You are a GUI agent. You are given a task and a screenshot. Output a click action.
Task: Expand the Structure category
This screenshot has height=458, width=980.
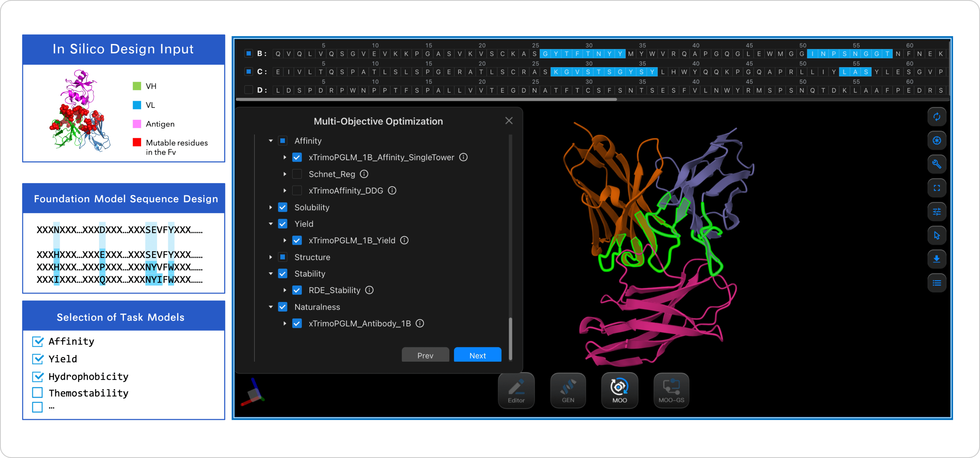point(271,257)
